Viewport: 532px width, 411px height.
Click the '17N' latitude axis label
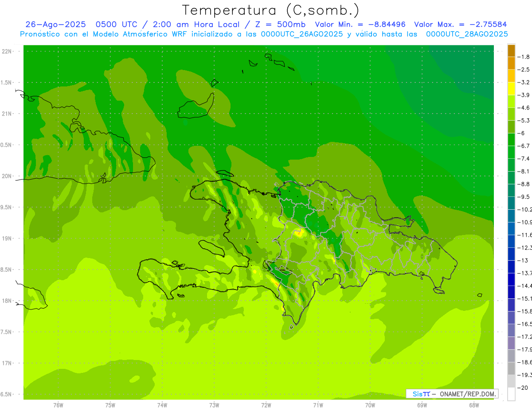click(x=7, y=363)
